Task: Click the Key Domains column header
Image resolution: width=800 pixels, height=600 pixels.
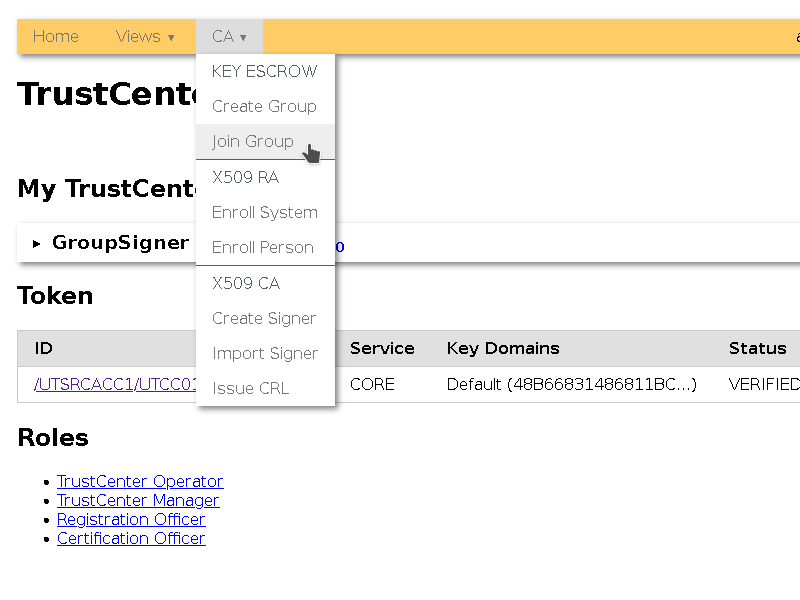Action: point(503,348)
